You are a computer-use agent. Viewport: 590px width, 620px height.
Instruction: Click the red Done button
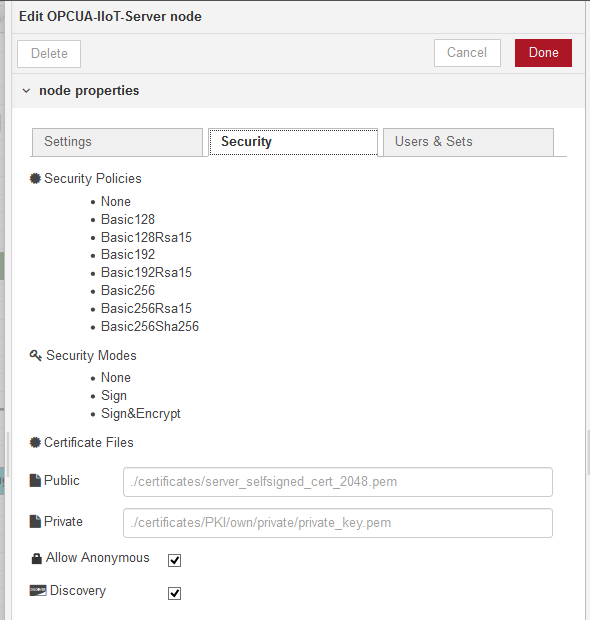543,53
